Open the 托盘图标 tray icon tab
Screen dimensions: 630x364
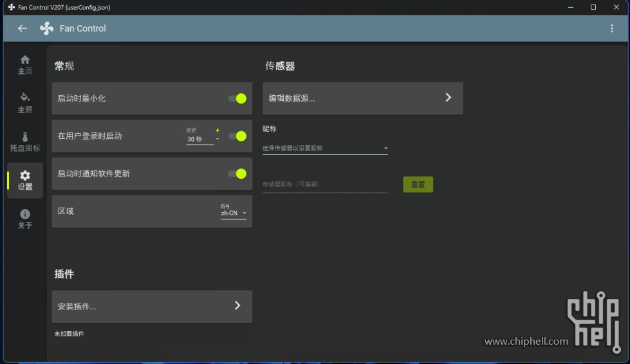[25, 142]
